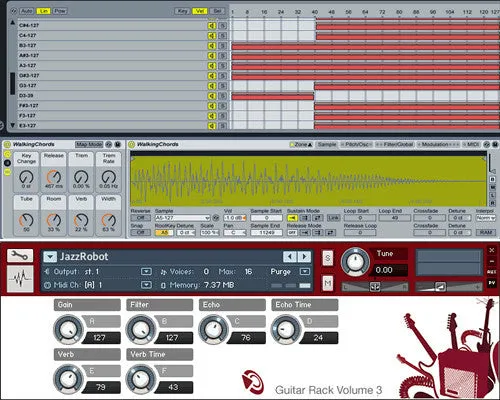Image resolution: width=500 pixels, height=400 pixels.
Task: Solo the A3-127 zone
Action: click(x=223, y=65)
